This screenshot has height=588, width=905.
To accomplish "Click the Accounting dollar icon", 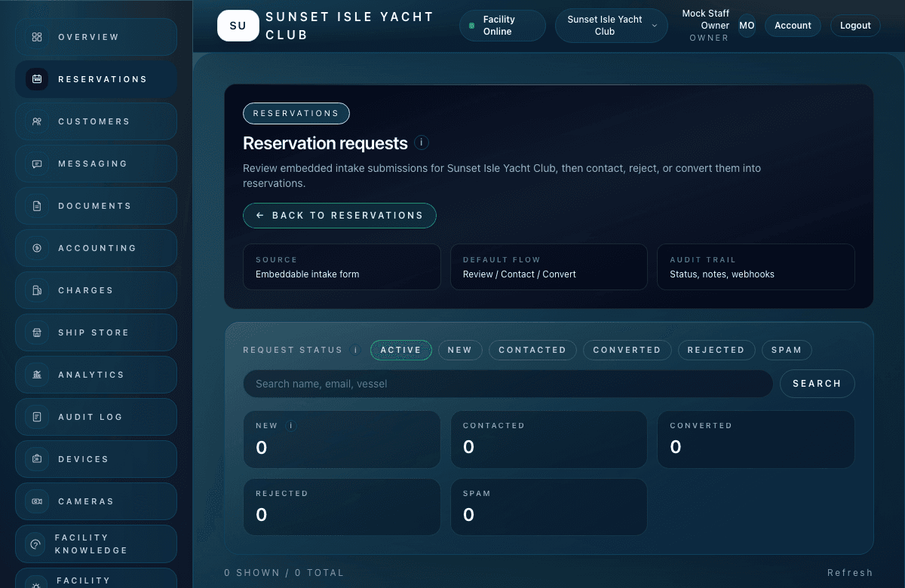I will tap(37, 248).
